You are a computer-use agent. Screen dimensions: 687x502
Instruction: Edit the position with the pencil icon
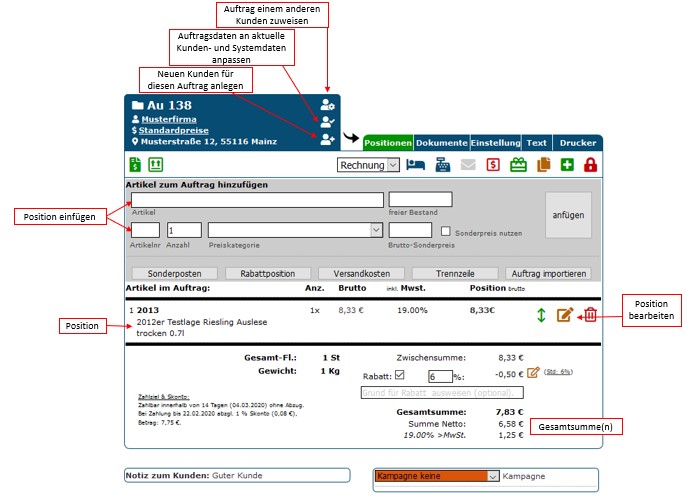pos(565,315)
